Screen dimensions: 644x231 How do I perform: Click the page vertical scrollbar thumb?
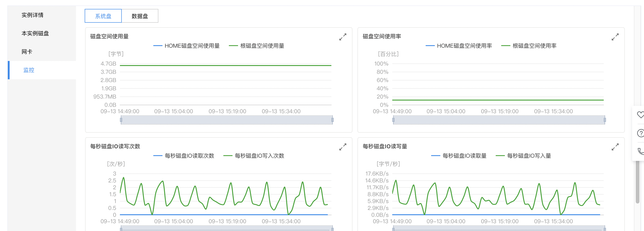point(638,182)
